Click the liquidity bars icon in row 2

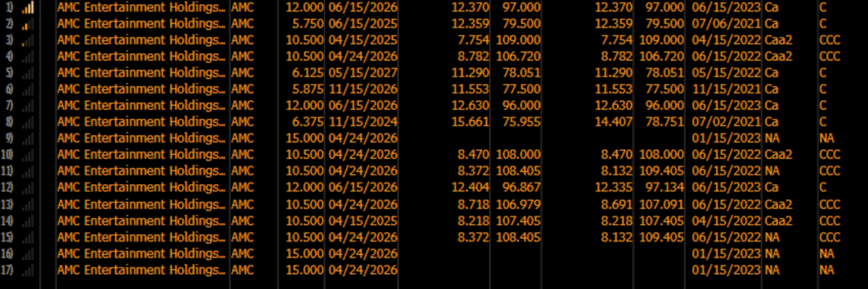pyautogui.click(x=28, y=24)
